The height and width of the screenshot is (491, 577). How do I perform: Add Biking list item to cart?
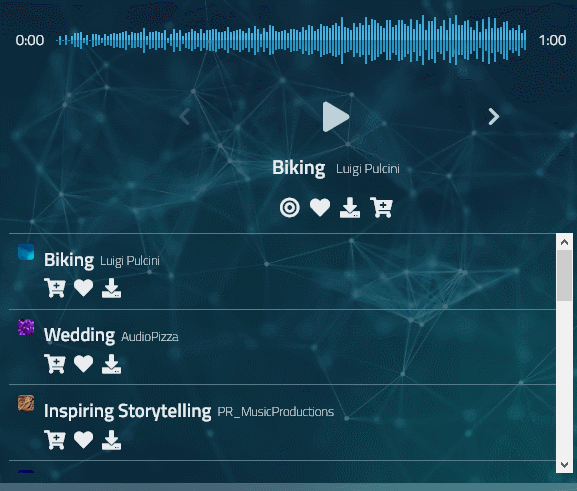pos(55,288)
